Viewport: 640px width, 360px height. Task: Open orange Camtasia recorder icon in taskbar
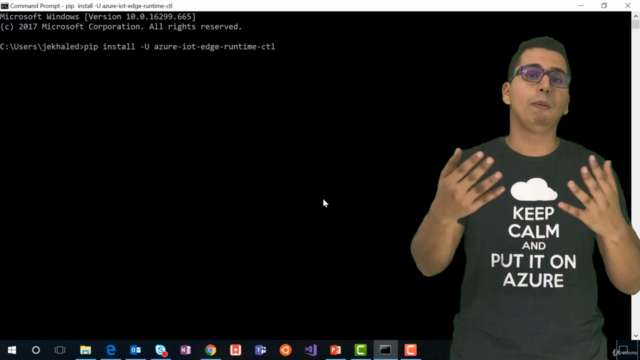(x=411, y=350)
